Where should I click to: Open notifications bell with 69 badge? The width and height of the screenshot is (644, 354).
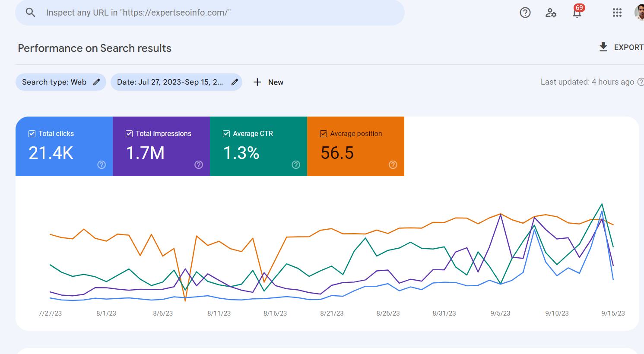577,13
